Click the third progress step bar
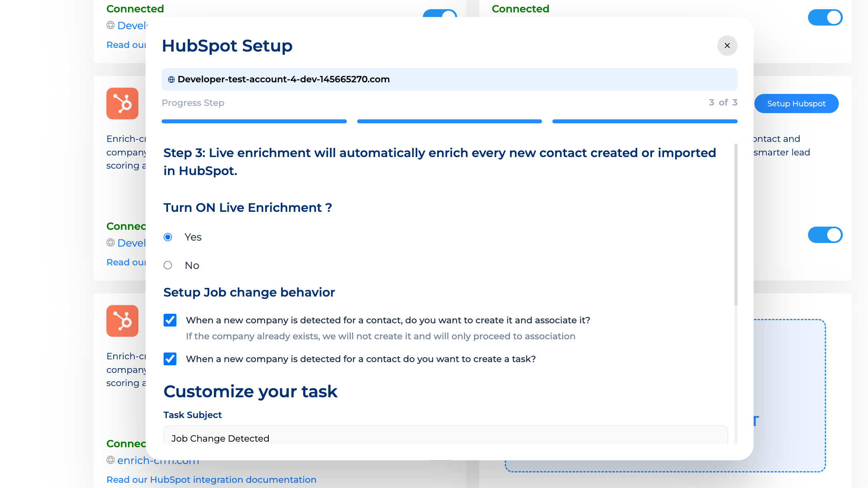The height and width of the screenshot is (488, 868). pos(644,122)
